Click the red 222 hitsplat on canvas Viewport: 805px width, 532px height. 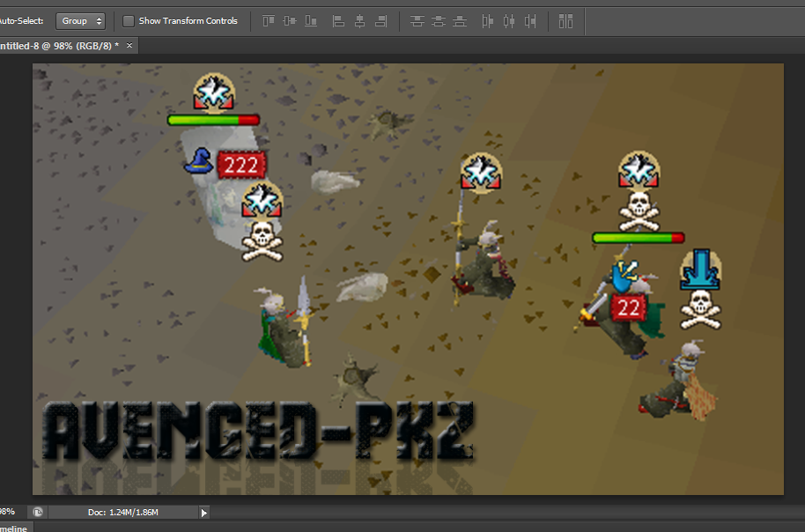(x=241, y=165)
